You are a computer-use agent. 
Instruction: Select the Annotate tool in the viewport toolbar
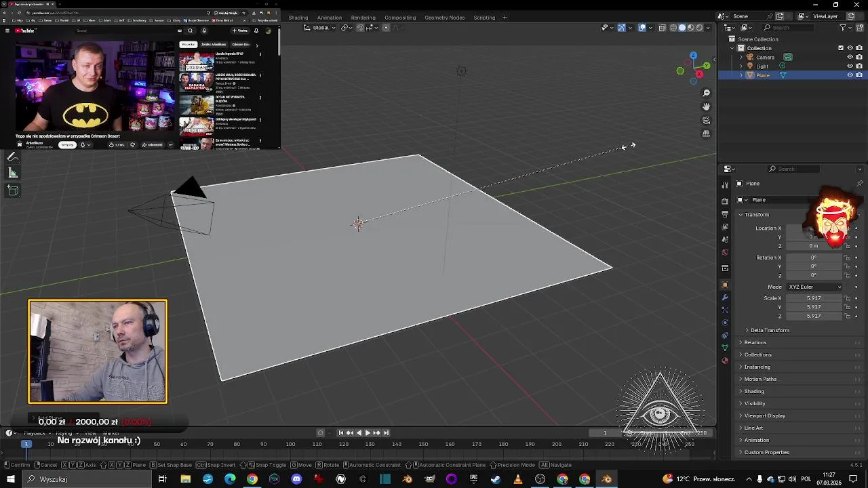pos(12,157)
